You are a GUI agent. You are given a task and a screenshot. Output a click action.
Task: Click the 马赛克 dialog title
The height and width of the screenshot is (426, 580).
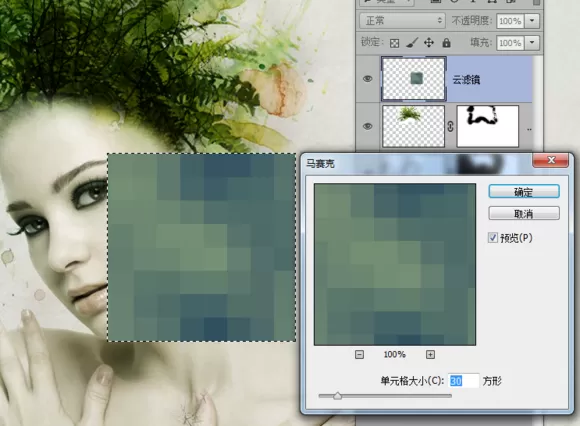(320, 163)
